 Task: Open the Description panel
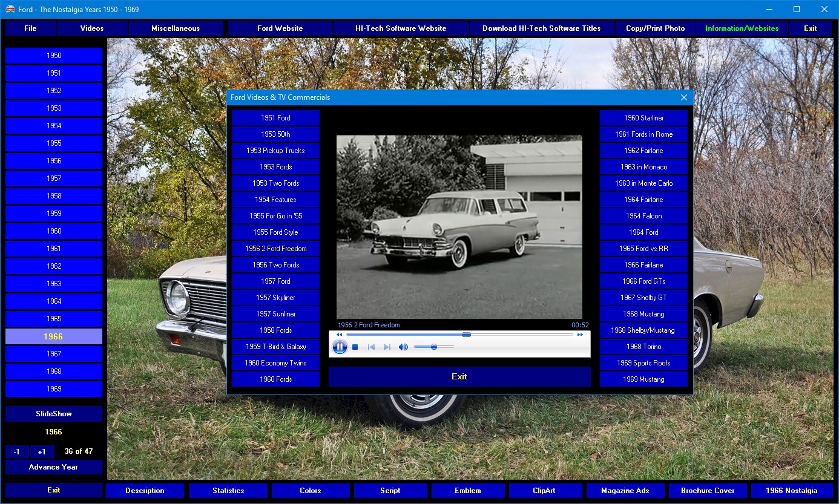coord(145,491)
